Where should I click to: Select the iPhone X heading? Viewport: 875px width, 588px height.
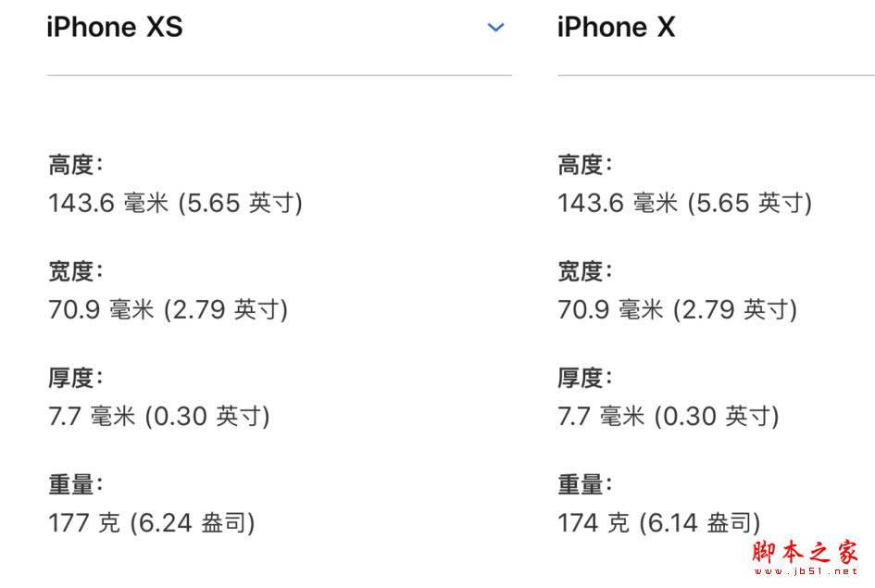coord(617,27)
